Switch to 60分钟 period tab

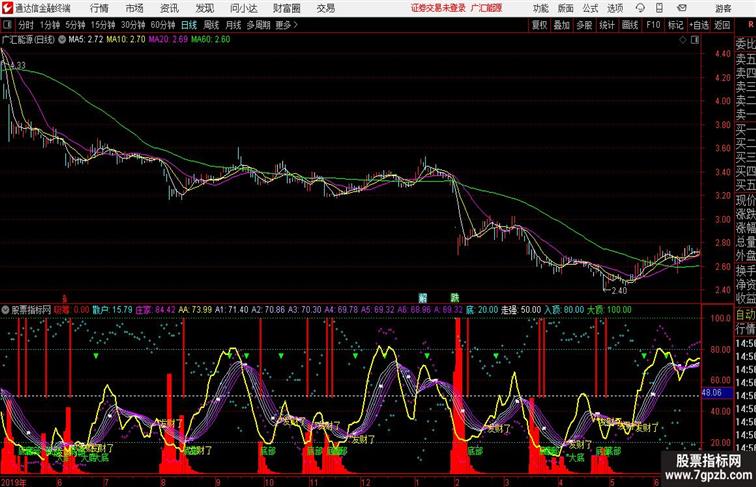[163, 25]
